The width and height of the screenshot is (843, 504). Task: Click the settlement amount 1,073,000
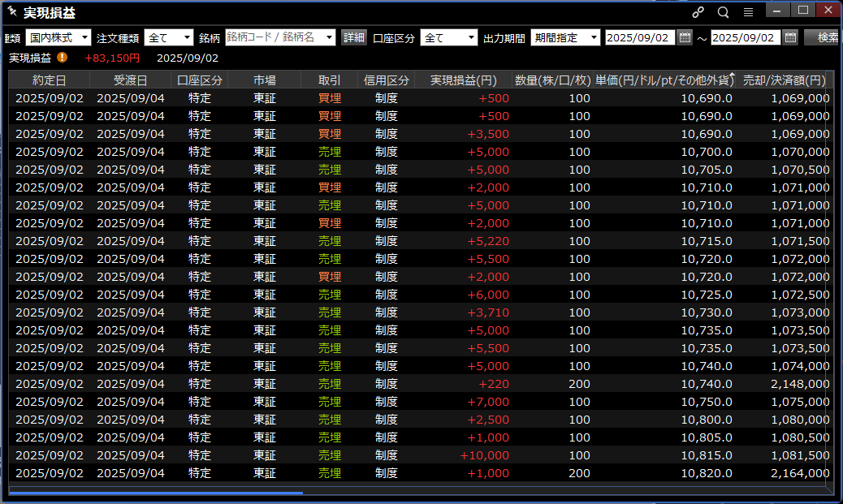(x=800, y=312)
